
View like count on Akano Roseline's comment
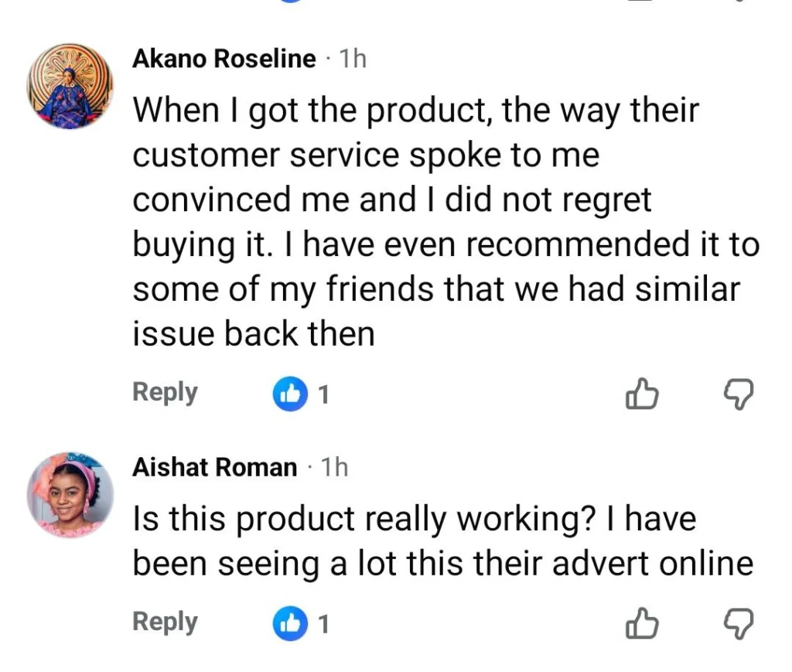coord(324,396)
